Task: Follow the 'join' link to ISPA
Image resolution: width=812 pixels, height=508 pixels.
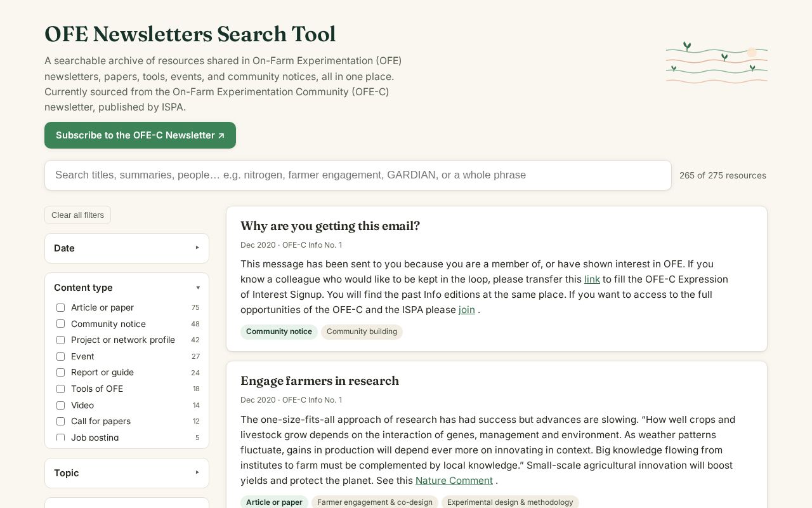Action: pos(467,310)
